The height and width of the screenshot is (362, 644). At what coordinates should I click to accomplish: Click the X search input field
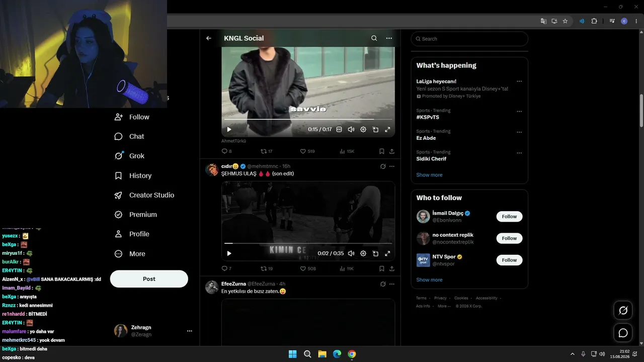[x=469, y=39]
